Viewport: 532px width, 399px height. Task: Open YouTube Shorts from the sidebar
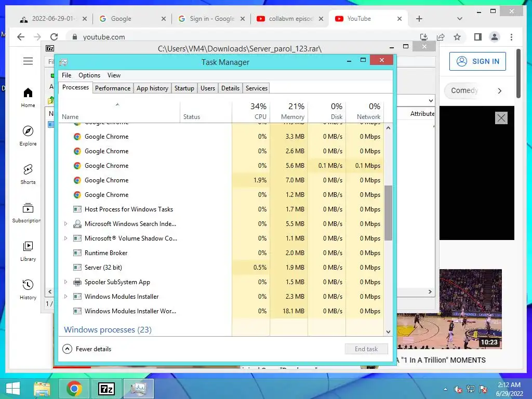[x=28, y=174]
